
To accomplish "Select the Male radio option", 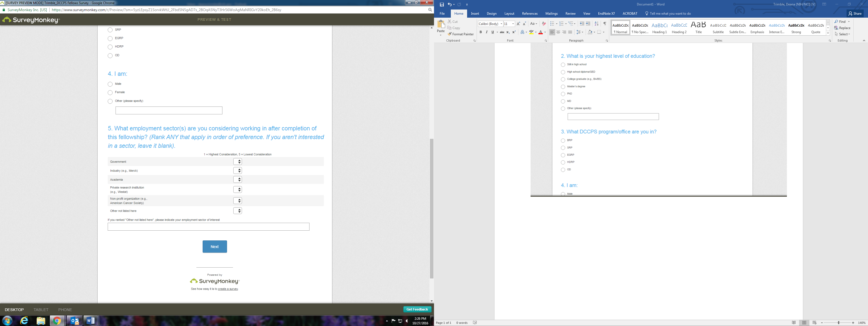I will pyautogui.click(x=110, y=84).
